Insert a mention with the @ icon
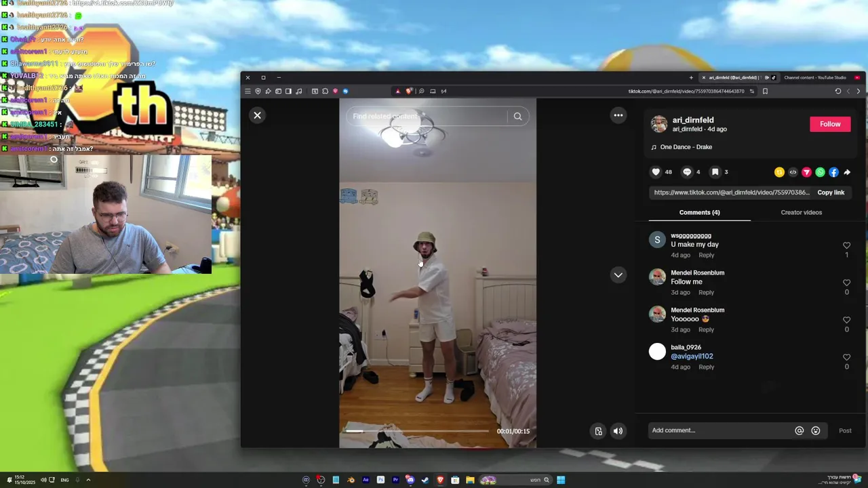 [x=799, y=430]
